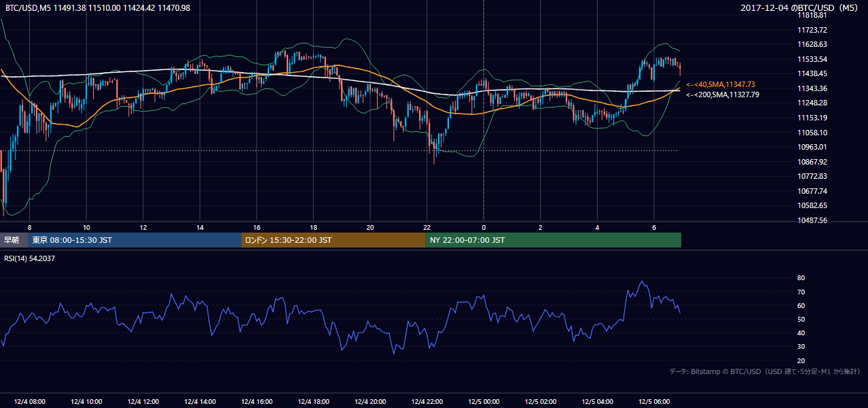Click hour tick 12 under price chart

click(143, 227)
